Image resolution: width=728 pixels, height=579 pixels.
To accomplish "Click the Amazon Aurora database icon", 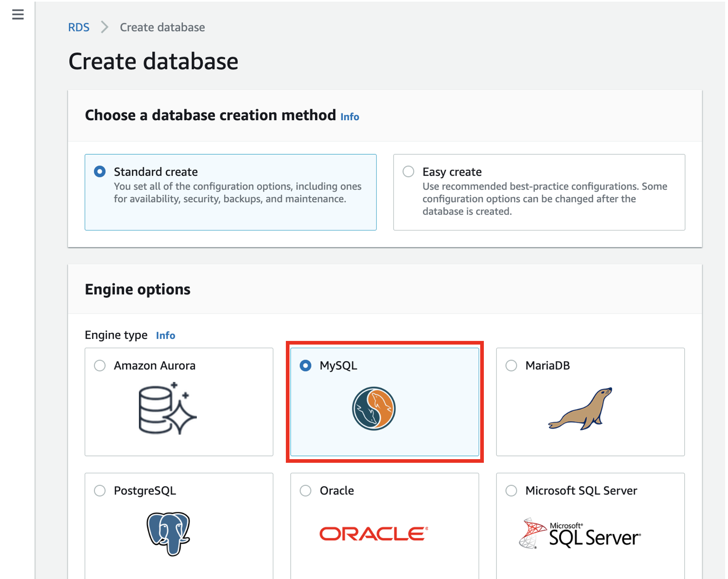I will coord(167,408).
